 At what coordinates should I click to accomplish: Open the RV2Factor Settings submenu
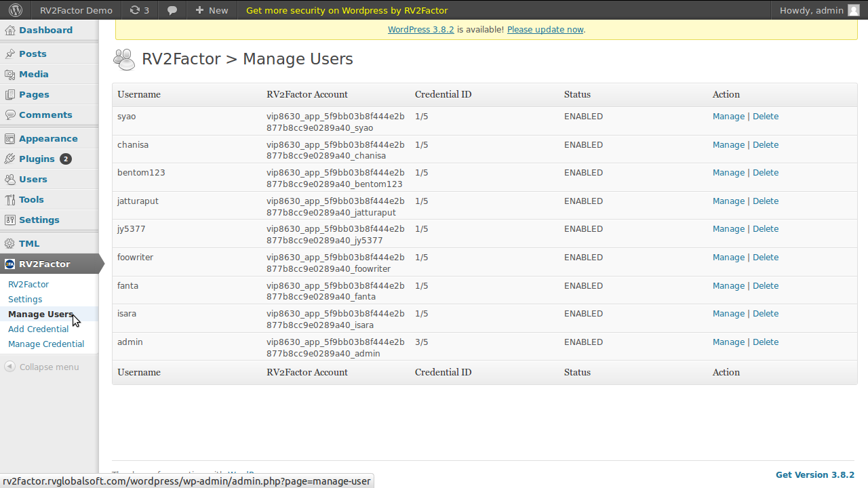pyautogui.click(x=25, y=299)
